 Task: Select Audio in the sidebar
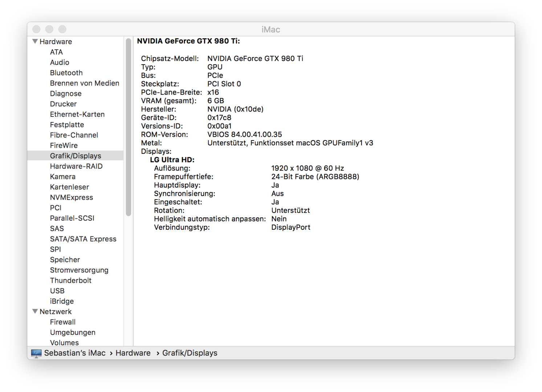[60, 62]
